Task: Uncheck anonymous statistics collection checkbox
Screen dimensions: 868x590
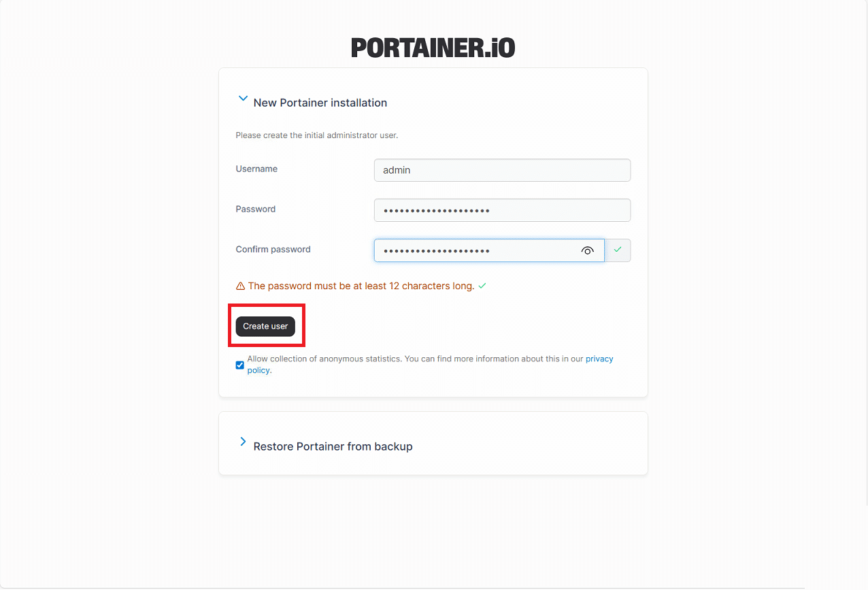Action: click(240, 365)
